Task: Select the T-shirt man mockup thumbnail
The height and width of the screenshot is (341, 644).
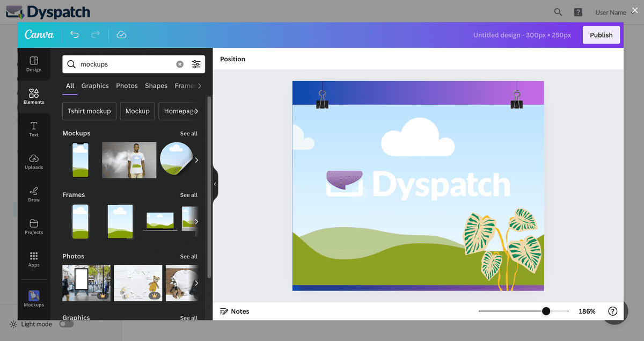Action: (x=129, y=160)
